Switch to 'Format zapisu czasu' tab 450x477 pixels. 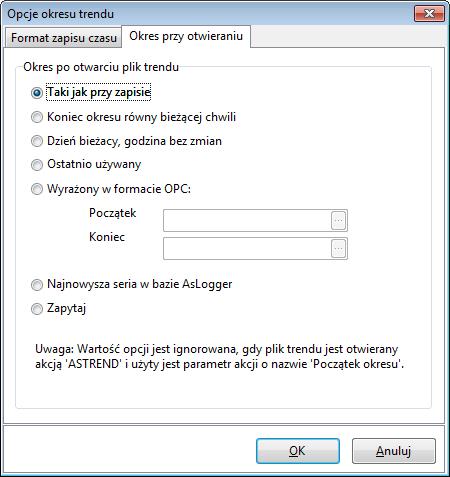pyautogui.click(x=64, y=38)
